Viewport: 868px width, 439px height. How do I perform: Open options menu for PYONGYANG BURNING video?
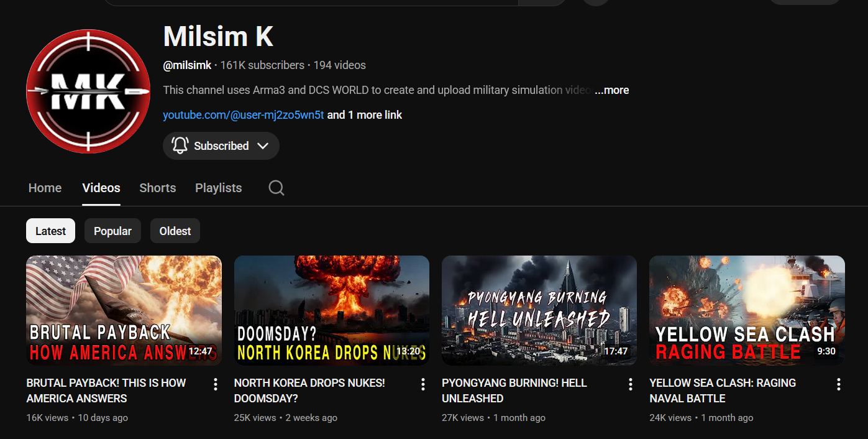631,384
